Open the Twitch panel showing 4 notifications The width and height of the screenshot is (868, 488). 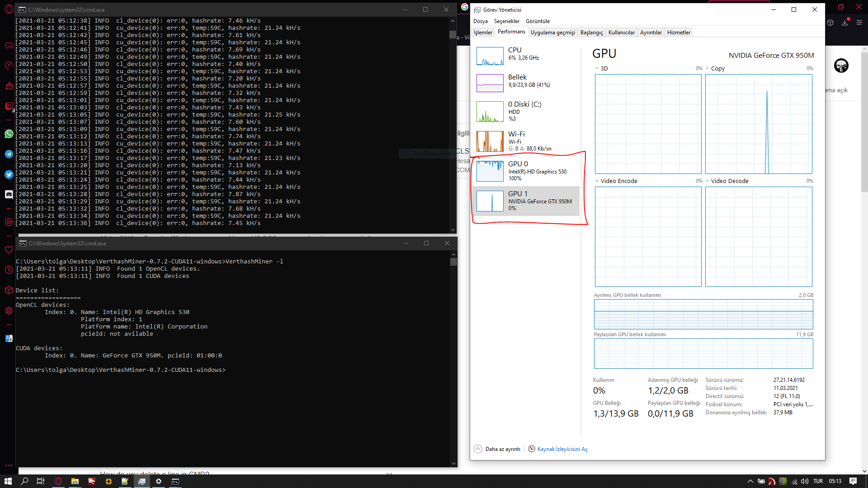9,107
